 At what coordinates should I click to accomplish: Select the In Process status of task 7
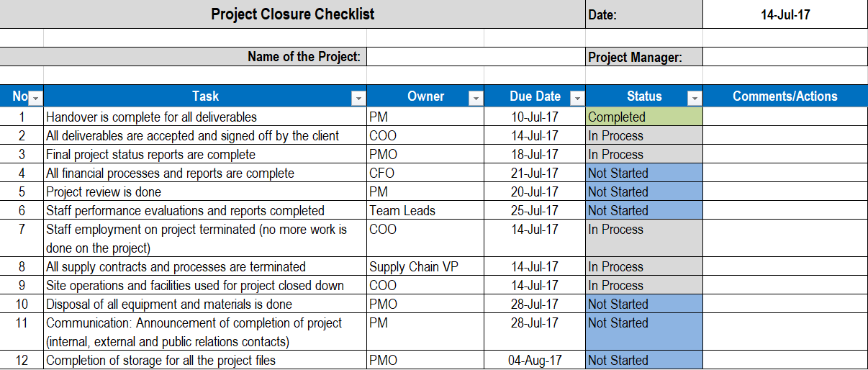point(644,238)
